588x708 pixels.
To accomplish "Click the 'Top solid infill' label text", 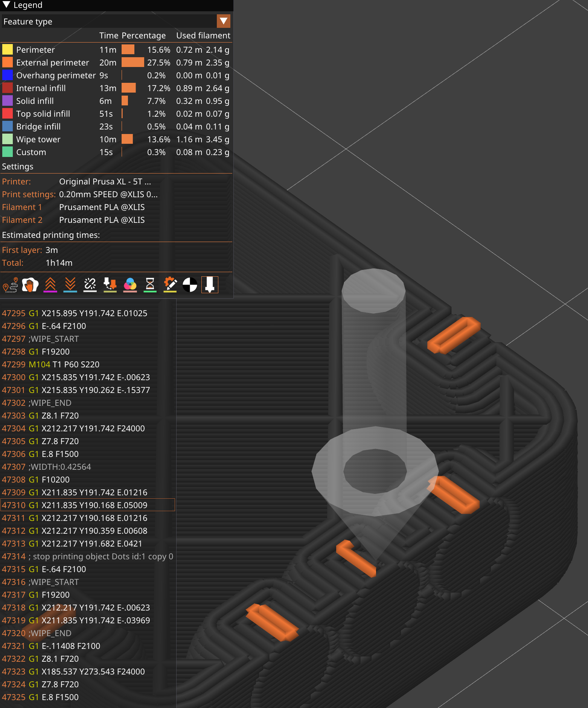I will tap(43, 114).
